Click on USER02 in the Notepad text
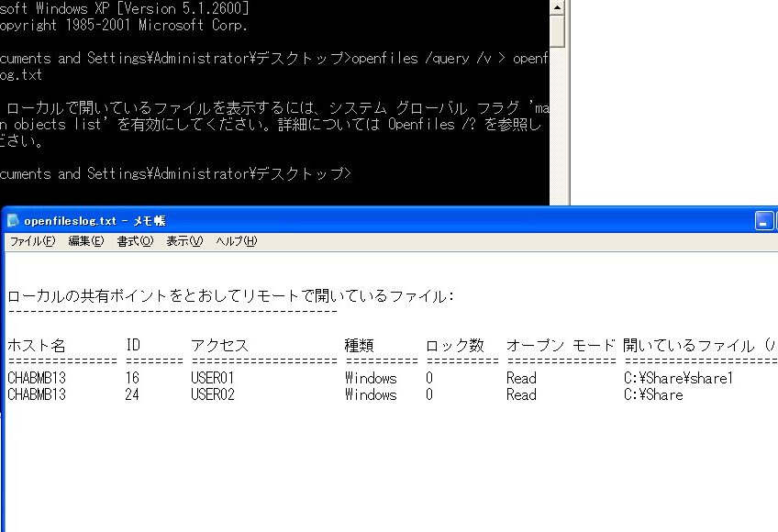The width and height of the screenshot is (778, 532). coord(213,394)
